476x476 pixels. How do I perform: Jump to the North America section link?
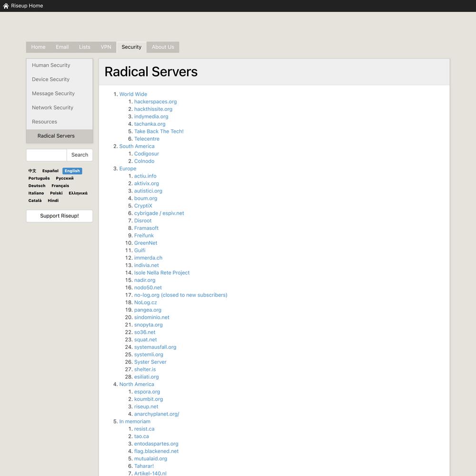click(x=137, y=384)
